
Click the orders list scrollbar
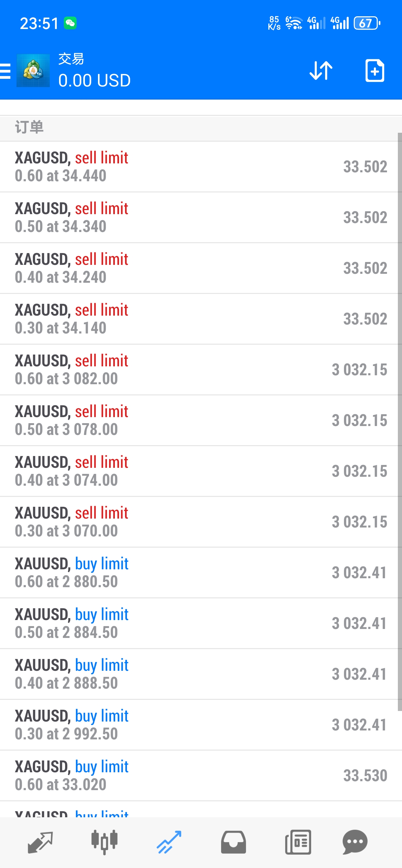400,421
